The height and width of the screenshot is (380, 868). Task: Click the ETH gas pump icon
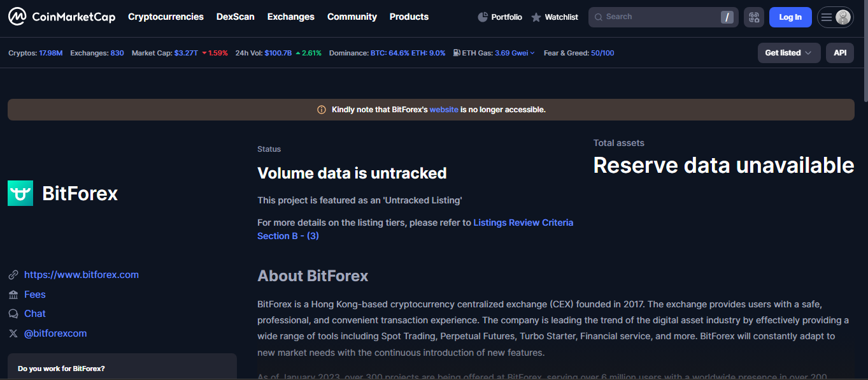click(x=457, y=53)
